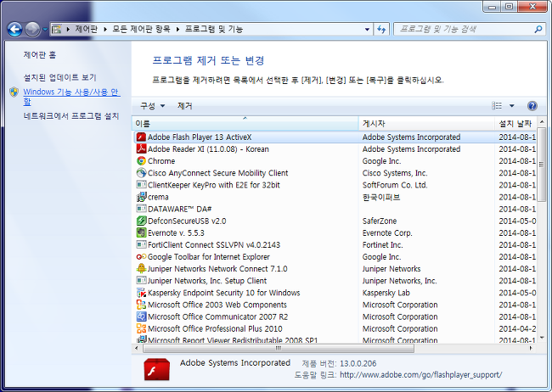Click the Evernote v. 5.5.3 icon
The image size is (552, 392).
[141, 232]
